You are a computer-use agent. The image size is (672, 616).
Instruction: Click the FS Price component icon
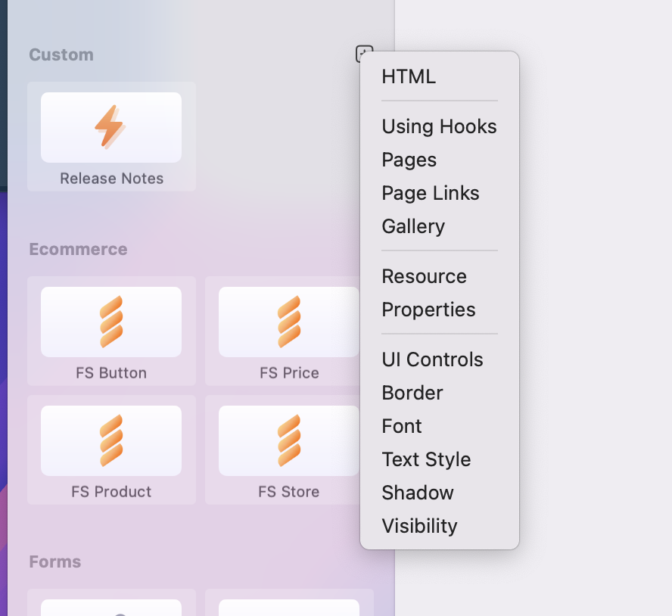click(x=288, y=322)
